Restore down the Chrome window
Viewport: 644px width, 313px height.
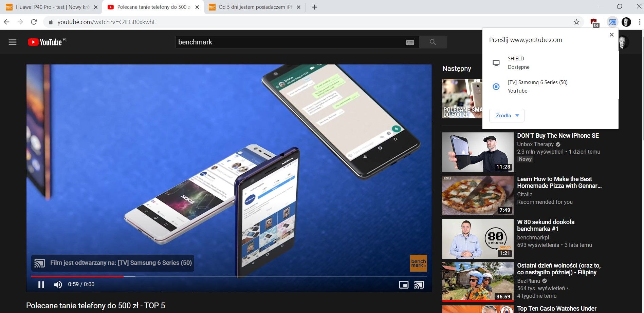click(x=620, y=6)
